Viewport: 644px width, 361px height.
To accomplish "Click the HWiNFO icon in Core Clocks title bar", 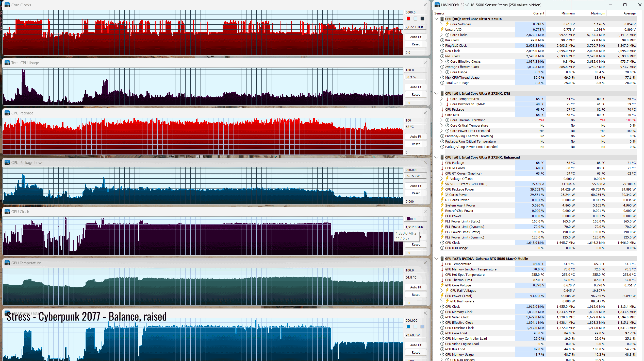I will pos(7,5).
